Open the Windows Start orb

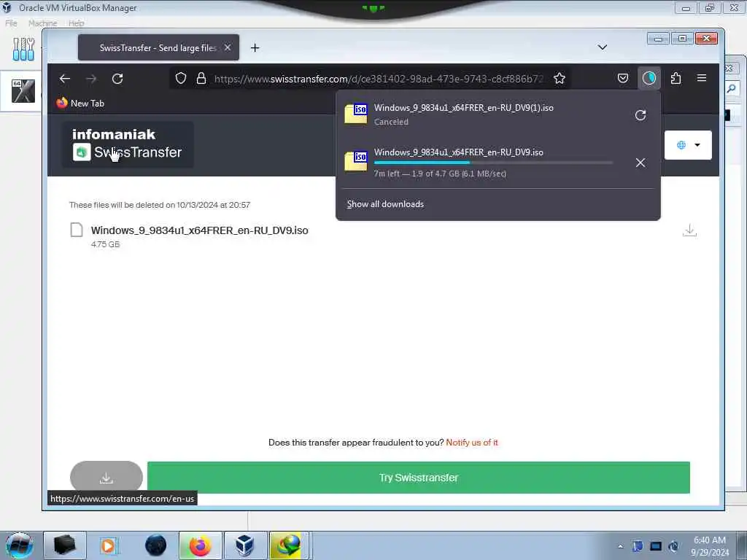(x=20, y=545)
